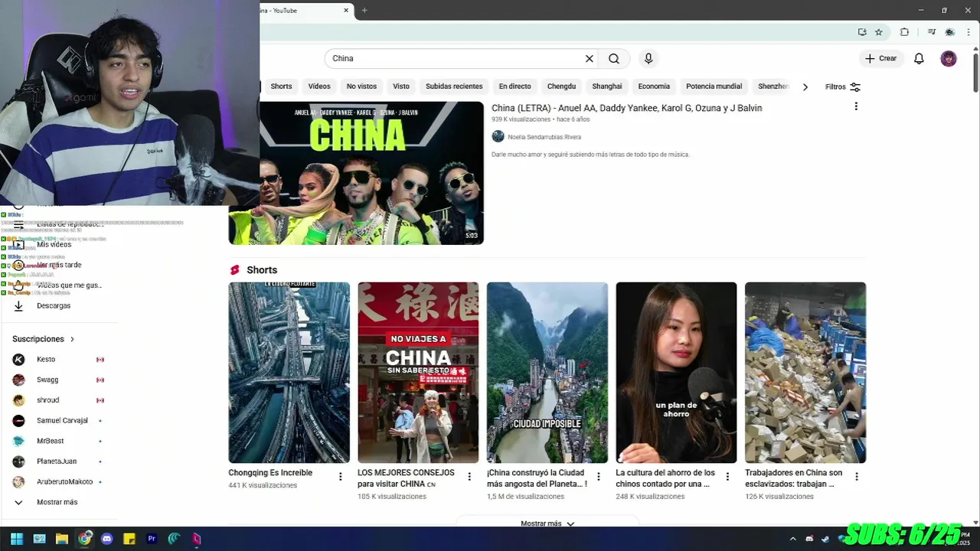This screenshot has height=551, width=980.
Task: Click the Descargas download icon in sidebar
Action: point(18,305)
